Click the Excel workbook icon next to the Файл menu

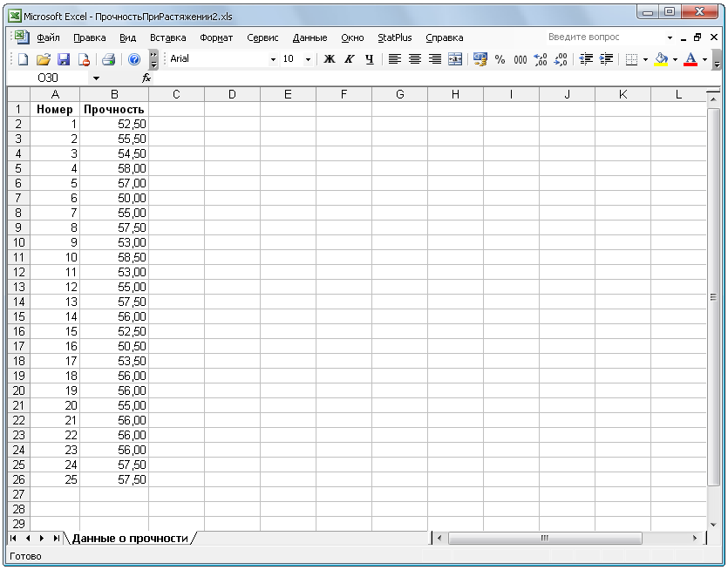point(21,37)
